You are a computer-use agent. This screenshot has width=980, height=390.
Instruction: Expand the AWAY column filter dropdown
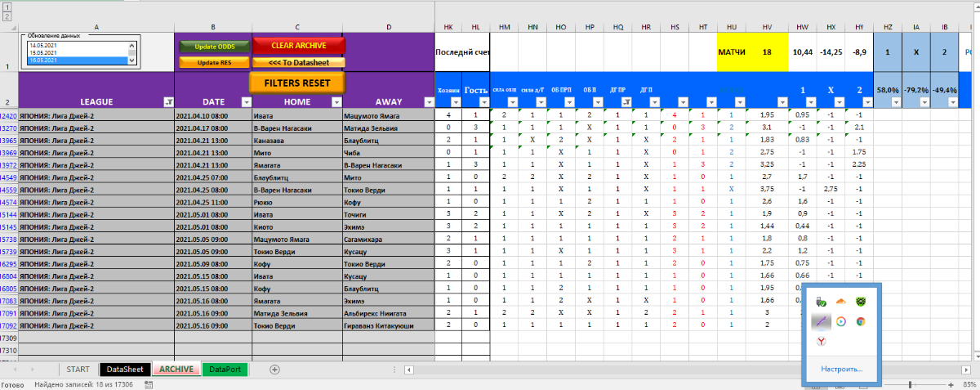coord(428,102)
